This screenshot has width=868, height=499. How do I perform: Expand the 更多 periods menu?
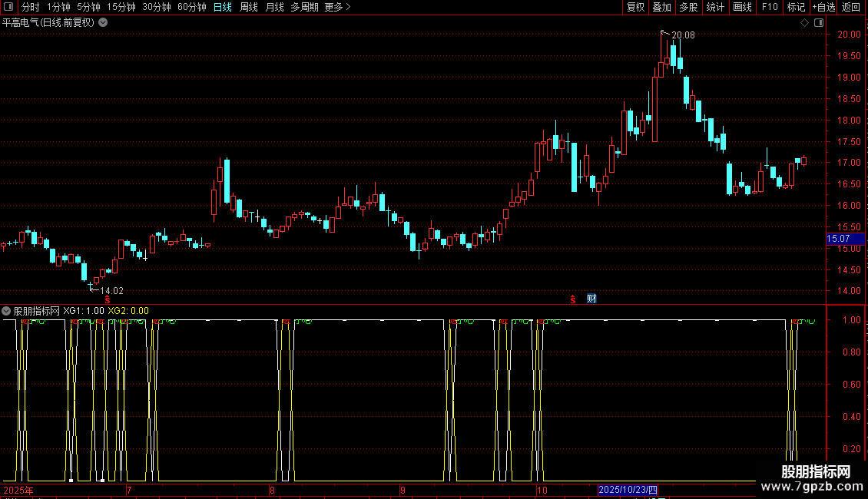338,7
